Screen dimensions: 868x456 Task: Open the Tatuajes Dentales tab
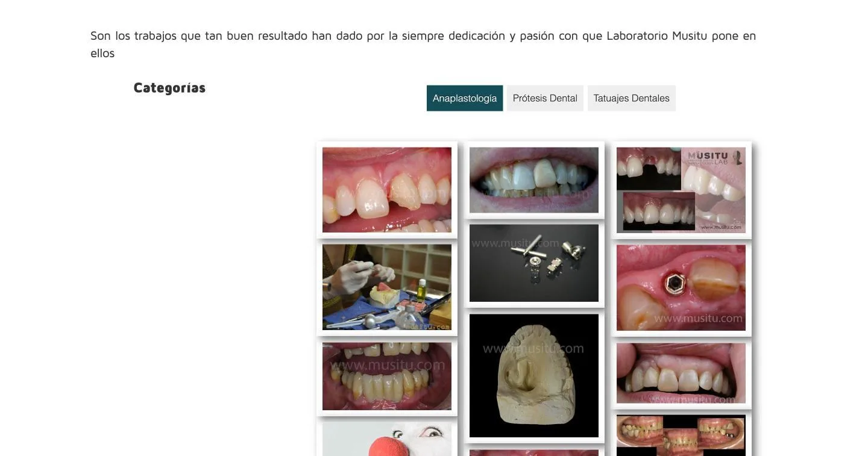[x=631, y=98]
